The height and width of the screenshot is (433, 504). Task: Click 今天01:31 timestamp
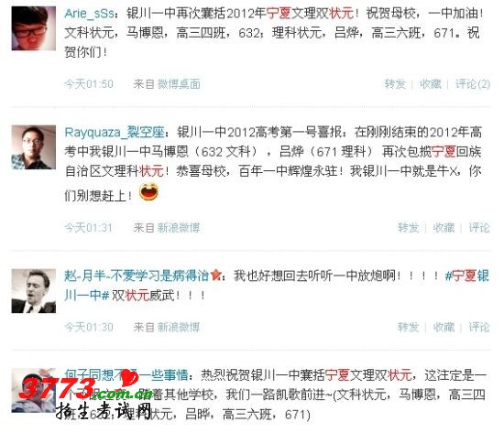88,228
